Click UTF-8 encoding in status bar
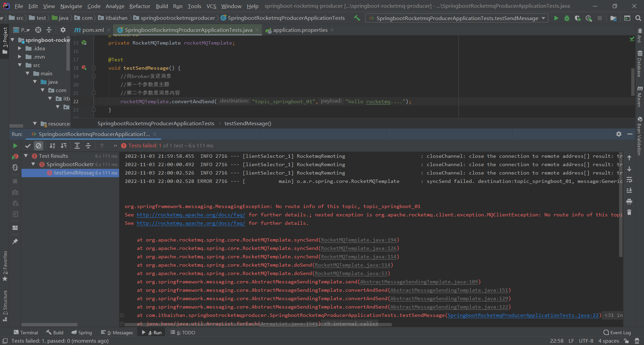This screenshot has height=345, width=644. point(586,341)
